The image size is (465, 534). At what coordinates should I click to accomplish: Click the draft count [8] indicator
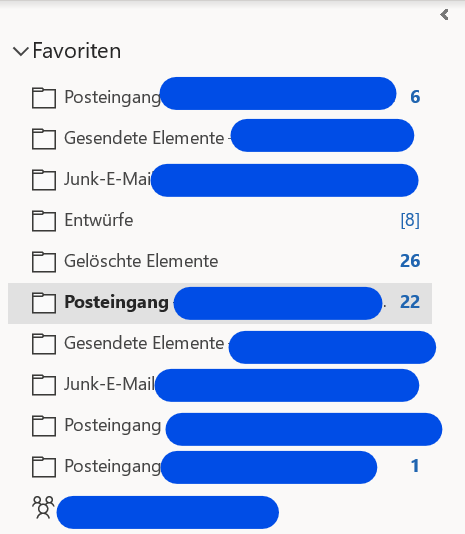click(410, 220)
